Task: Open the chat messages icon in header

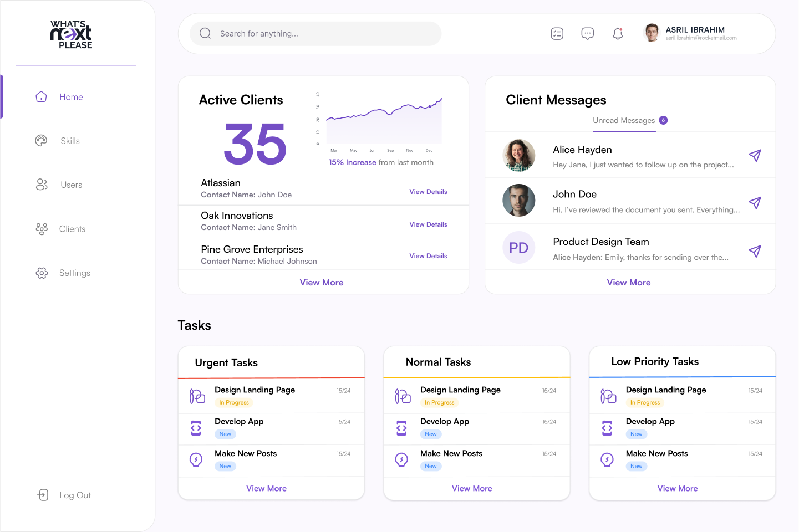Action: point(588,34)
